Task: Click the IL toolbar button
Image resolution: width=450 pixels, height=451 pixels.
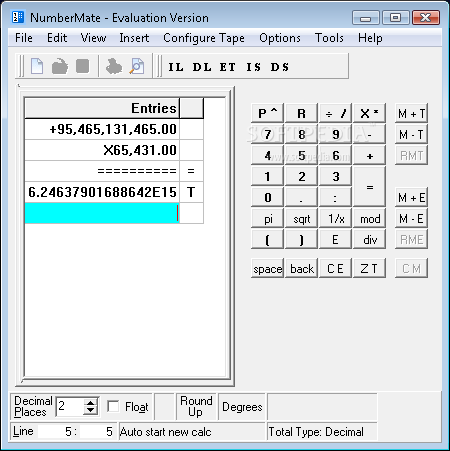Action: point(176,67)
